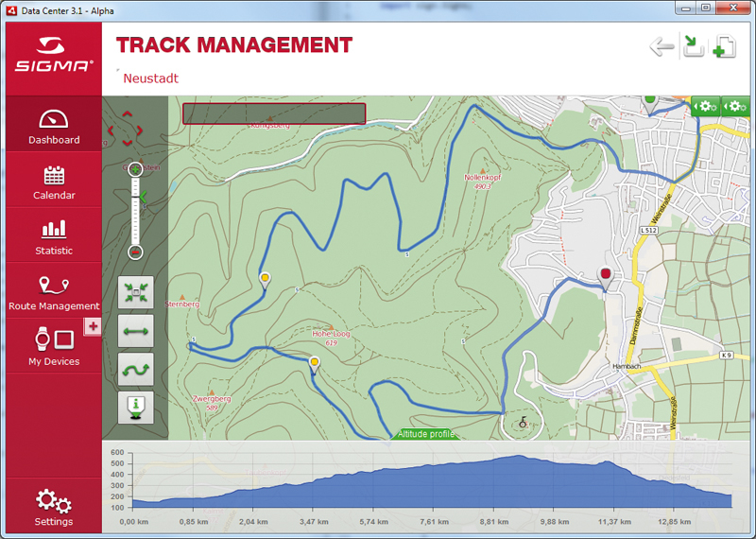Click the info waypoint marker tool
Image resolution: width=756 pixels, height=539 pixels.
pos(135,408)
